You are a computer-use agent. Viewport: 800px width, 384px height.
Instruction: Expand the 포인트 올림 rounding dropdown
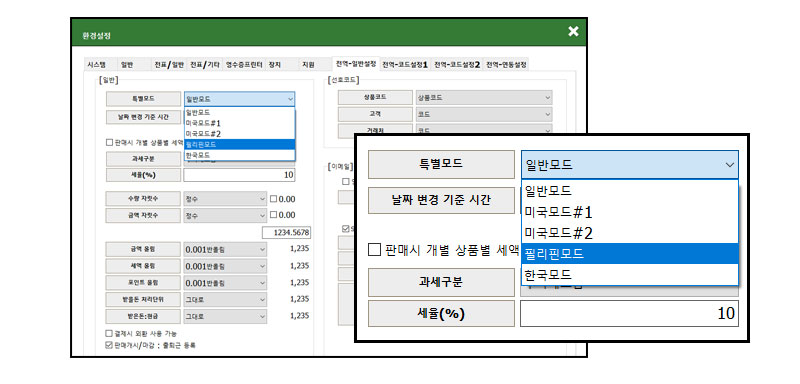click(x=224, y=283)
